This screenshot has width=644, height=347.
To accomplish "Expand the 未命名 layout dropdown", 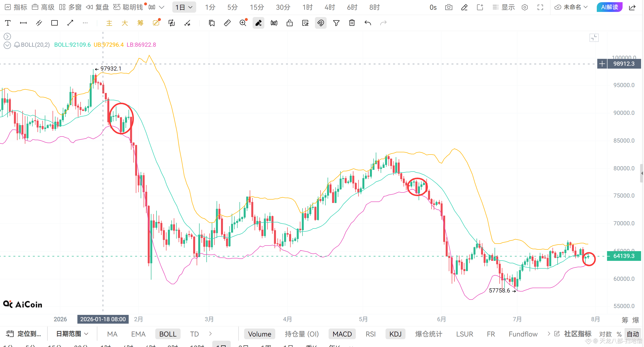I will point(571,7).
